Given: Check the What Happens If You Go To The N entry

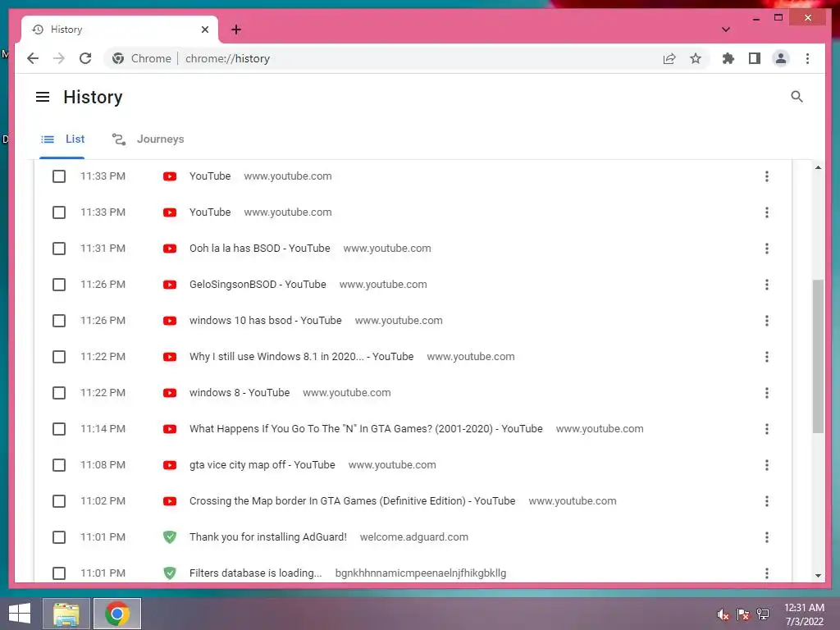Looking at the screenshot, I should coord(59,428).
